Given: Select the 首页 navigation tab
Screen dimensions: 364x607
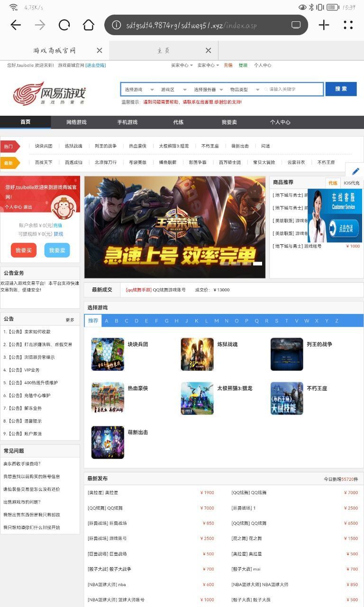Looking at the screenshot, I should click(x=26, y=122).
